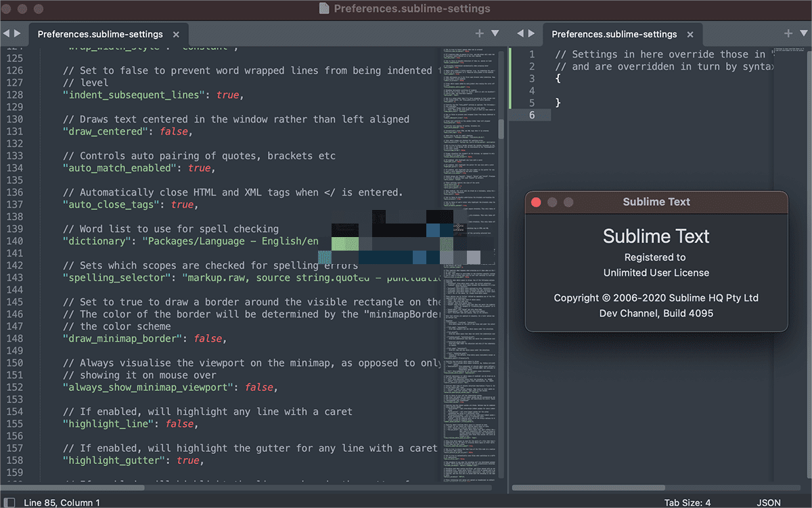Click the left pane minimap
Viewport: 812px width, 508px height.
point(470,264)
